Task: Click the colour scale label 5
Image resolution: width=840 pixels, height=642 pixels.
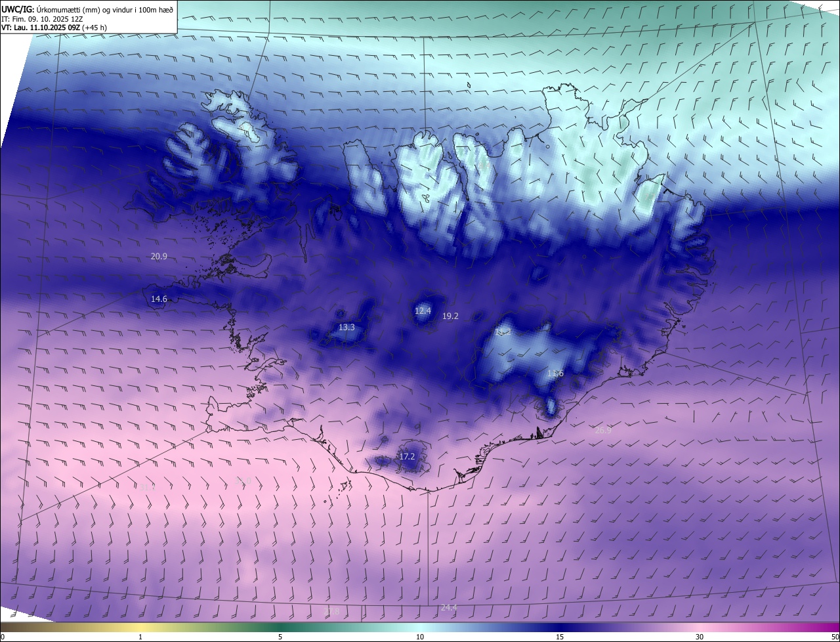Action: point(280,637)
